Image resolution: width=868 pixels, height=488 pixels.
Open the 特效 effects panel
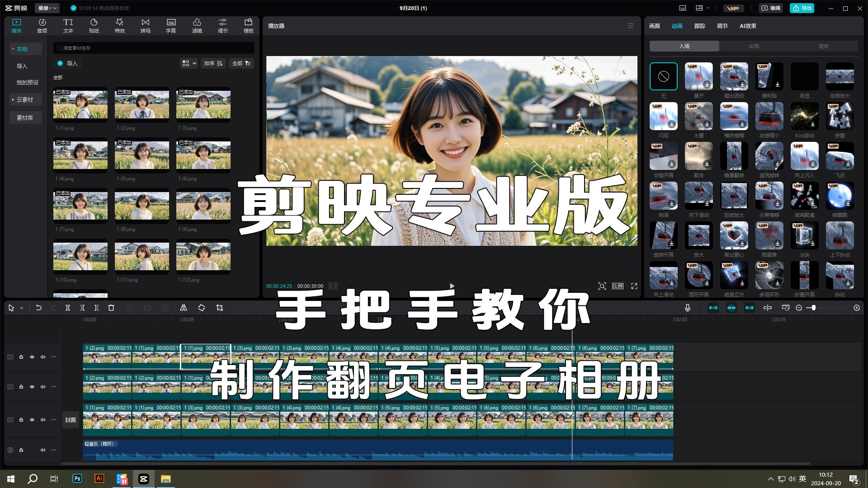click(x=120, y=26)
